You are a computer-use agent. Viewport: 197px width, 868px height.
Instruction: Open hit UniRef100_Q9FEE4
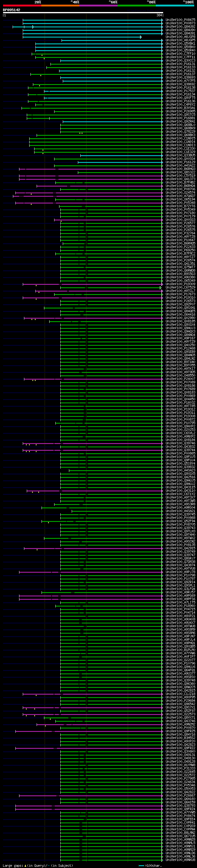click(x=180, y=819)
